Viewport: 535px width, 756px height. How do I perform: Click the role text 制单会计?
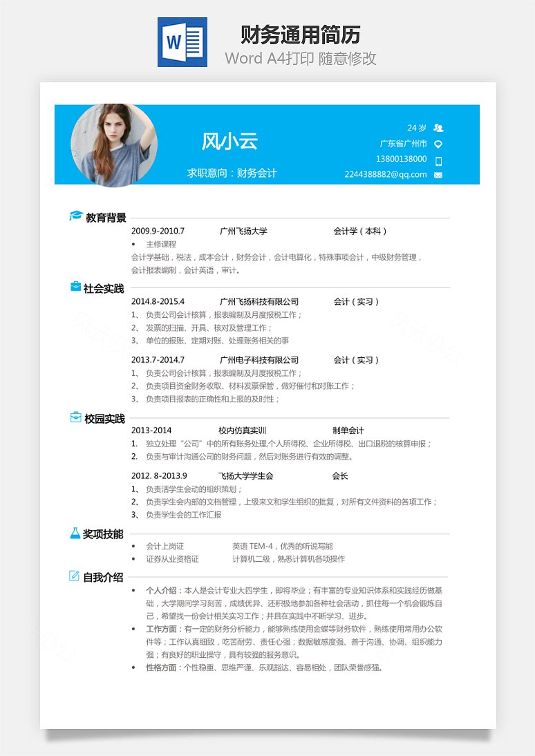point(348,431)
